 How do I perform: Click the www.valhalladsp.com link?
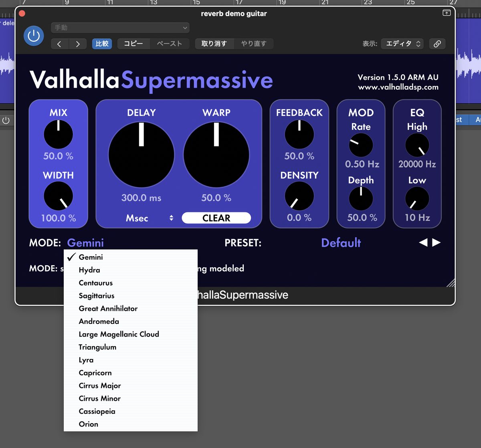click(x=398, y=87)
